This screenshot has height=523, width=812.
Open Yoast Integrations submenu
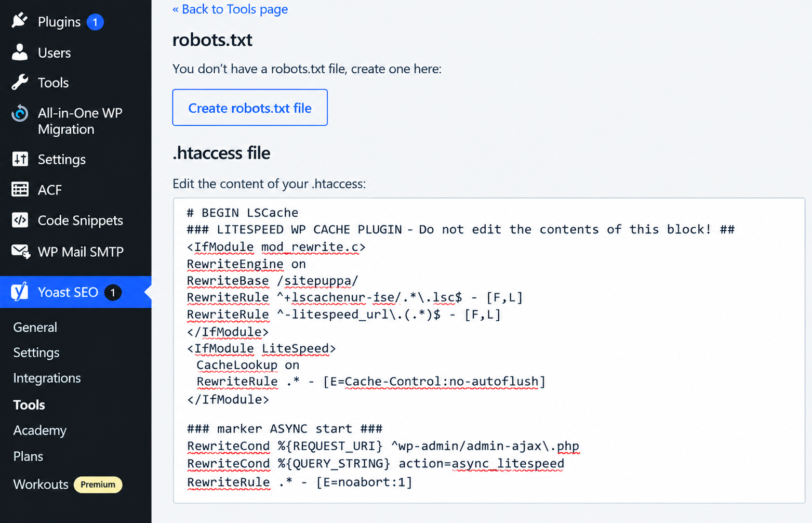pyautogui.click(x=47, y=378)
